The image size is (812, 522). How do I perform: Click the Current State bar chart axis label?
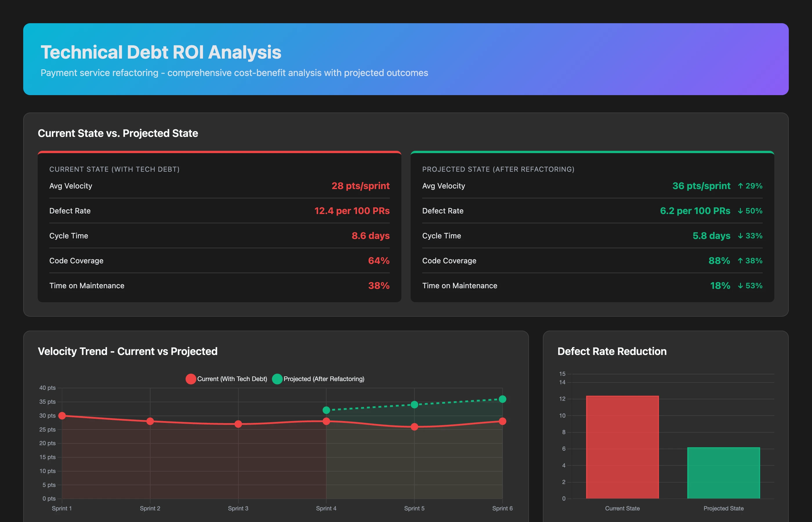click(x=623, y=508)
